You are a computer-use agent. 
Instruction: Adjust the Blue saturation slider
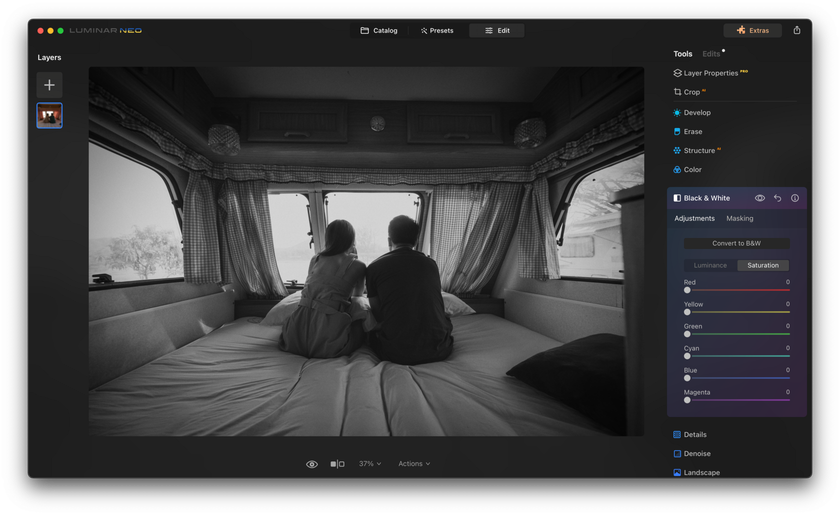738,378
